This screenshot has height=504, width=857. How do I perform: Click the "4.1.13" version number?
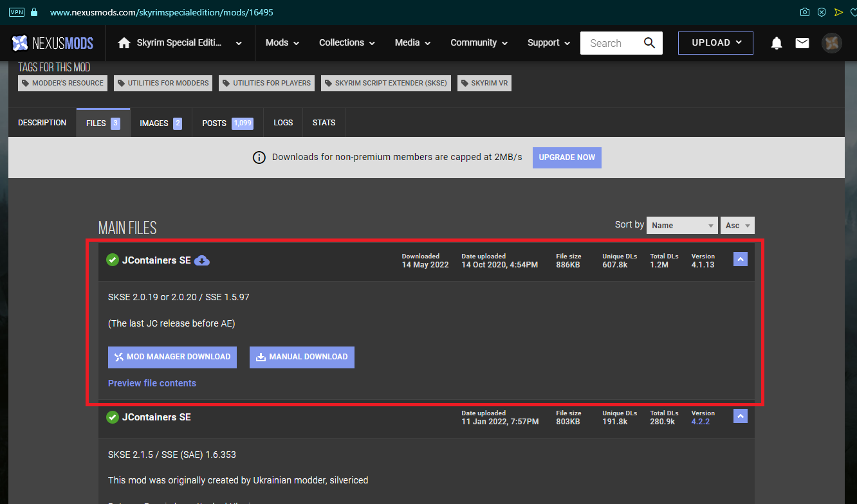point(703,265)
